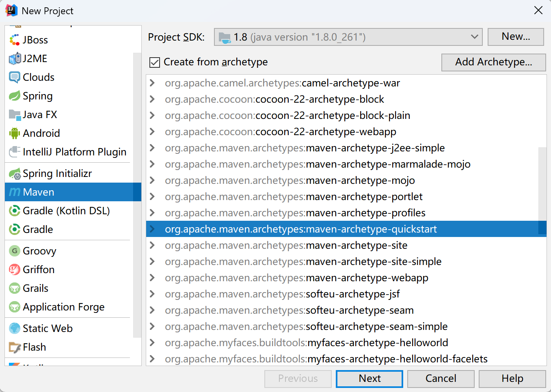Click the Spring Initializr icon
The height and width of the screenshot is (392, 551).
click(x=15, y=174)
